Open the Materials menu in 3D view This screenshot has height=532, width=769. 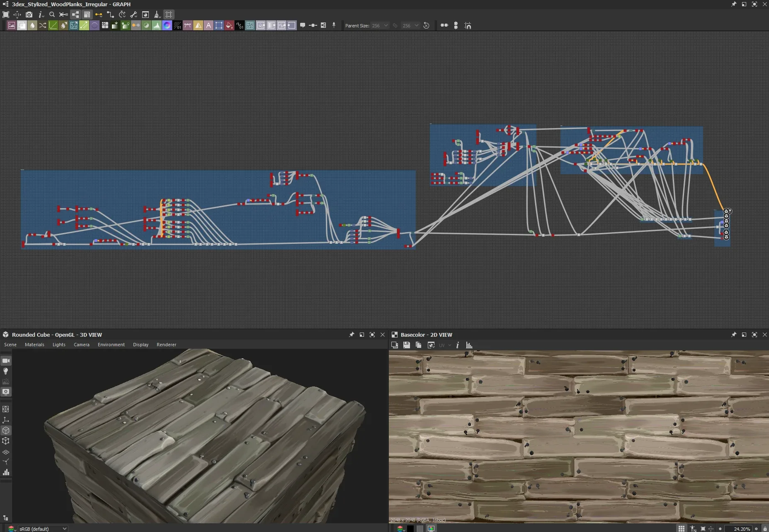tap(34, 345)
